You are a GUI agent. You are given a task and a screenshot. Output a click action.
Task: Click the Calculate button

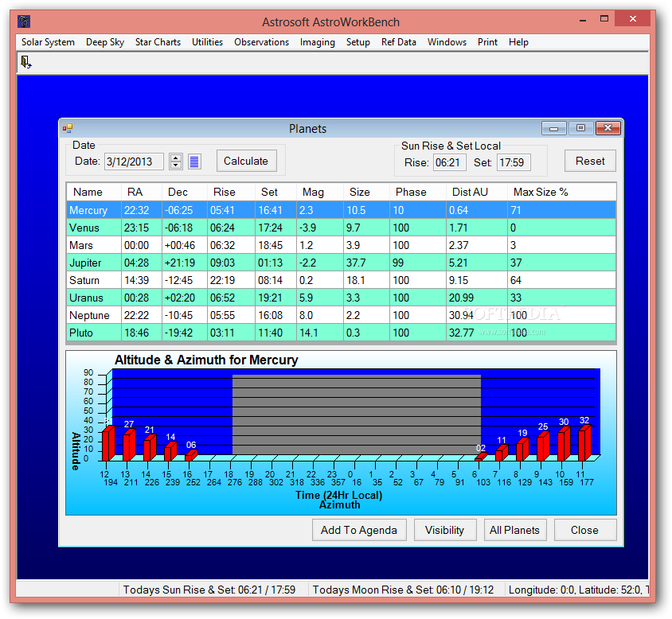click(247, 161)
